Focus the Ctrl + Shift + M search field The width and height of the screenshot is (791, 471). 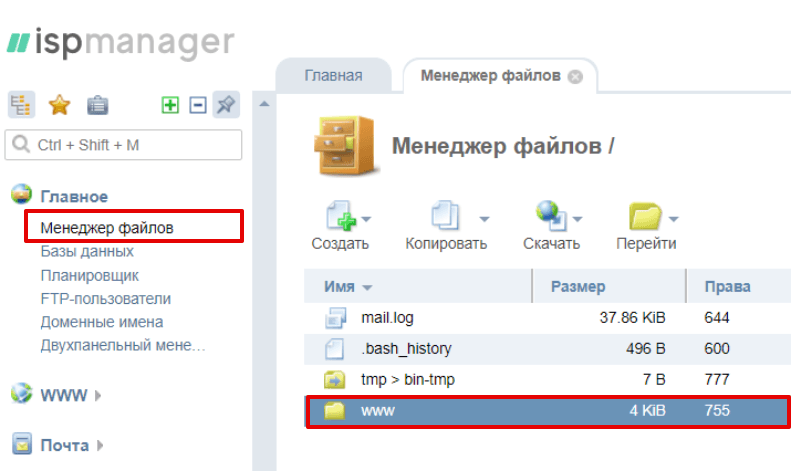tap(123, 145)
